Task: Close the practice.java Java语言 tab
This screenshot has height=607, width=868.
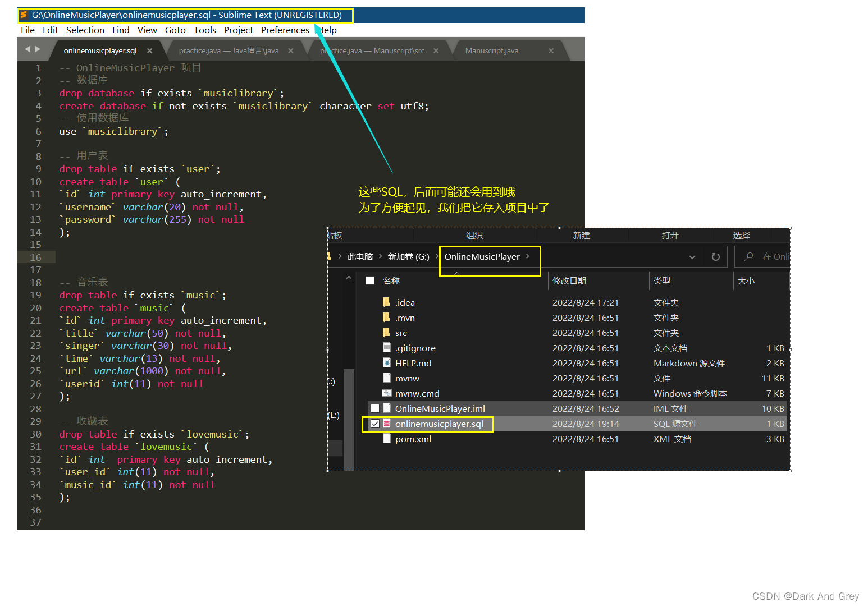Action: (x=291, y=50)
